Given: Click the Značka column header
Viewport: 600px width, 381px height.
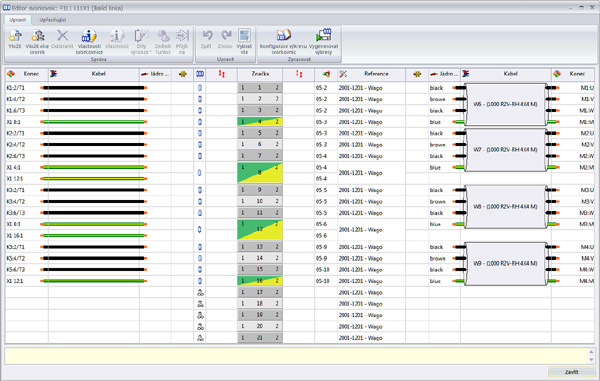Looking at the screenshot, I should pyautogui.click(x=260, y=74).
